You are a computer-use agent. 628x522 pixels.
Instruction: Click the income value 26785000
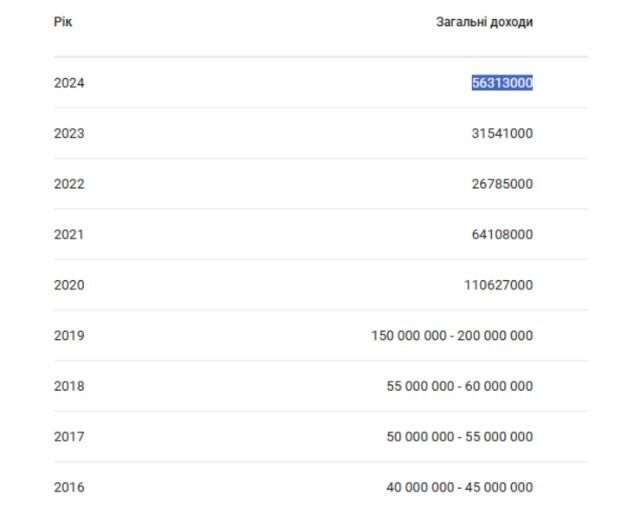[502, 184]
